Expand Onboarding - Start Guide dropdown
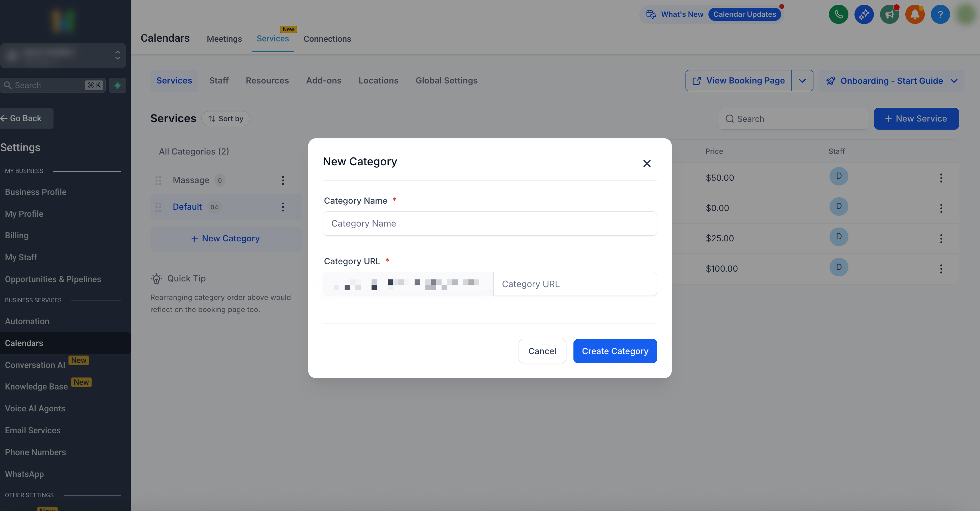980x511 pixels. (954, 81)
